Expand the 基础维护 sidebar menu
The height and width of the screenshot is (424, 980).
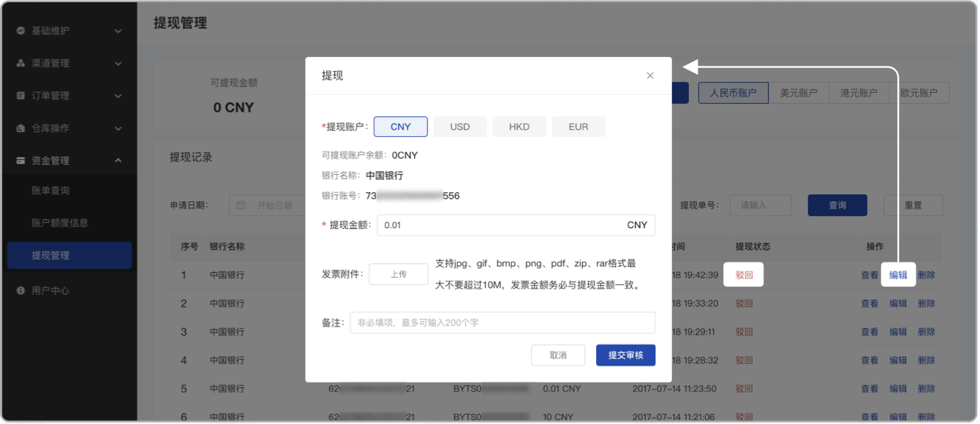(59, 31)
